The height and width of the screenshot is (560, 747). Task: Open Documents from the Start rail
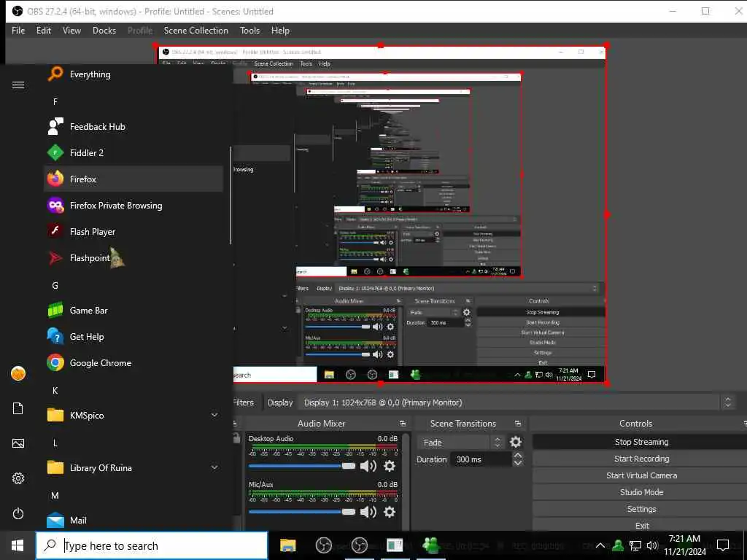pyautogui.click(x=18, y=408)
